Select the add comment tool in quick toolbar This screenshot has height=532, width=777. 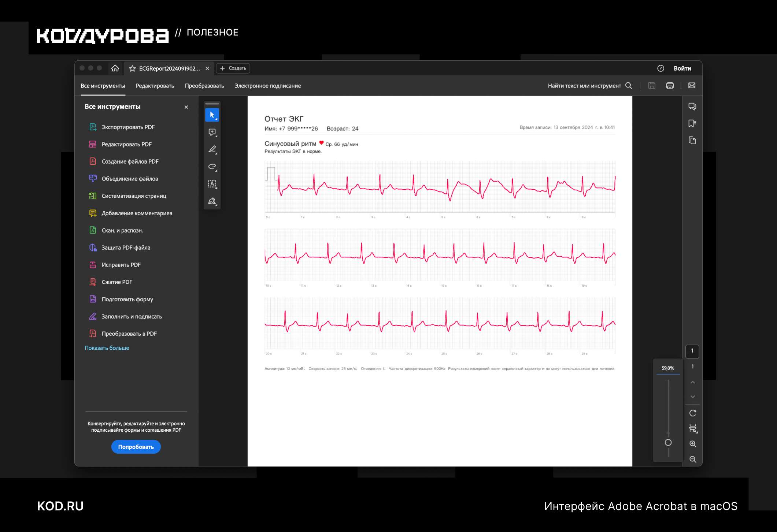click(x=212, y=132)
